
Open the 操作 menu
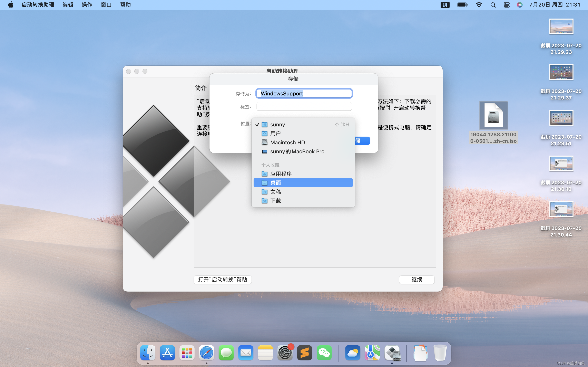coord(87,5)
